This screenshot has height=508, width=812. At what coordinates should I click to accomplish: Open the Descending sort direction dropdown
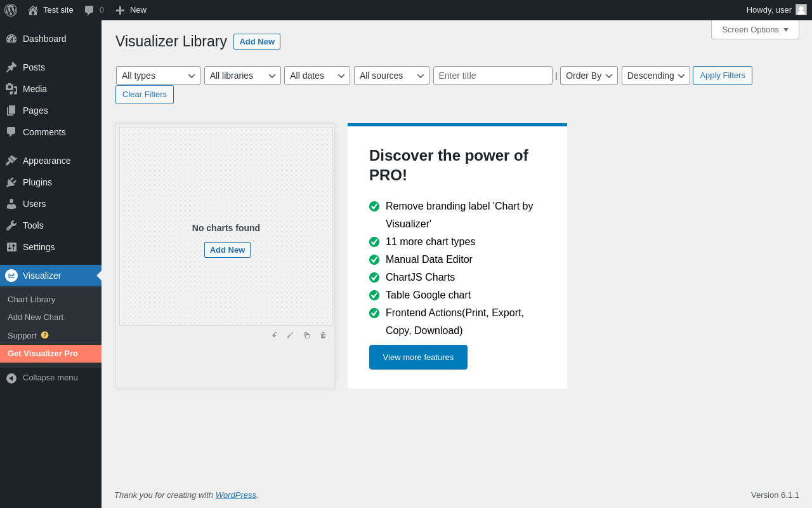656,76
